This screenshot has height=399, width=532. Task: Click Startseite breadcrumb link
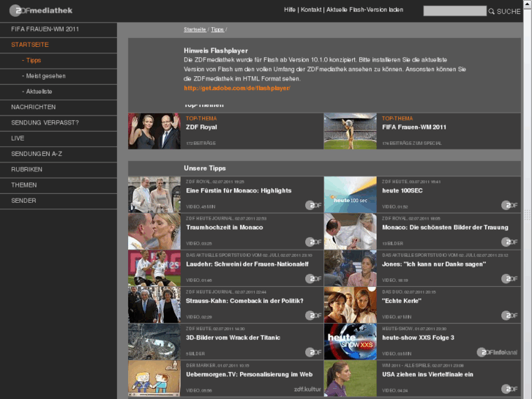point(195,29)
